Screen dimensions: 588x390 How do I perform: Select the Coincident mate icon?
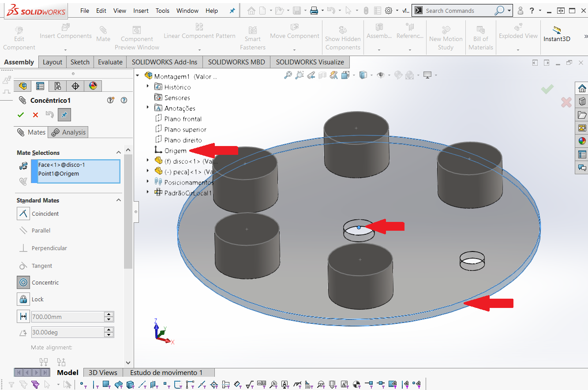(23, 214)
